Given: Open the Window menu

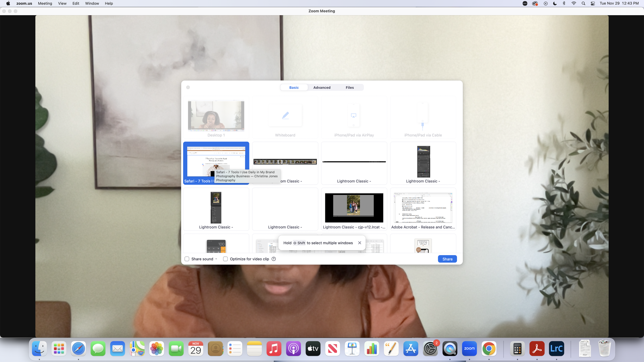Looking at the screenshot, I should pyautogui.click(x=92, y=3).
